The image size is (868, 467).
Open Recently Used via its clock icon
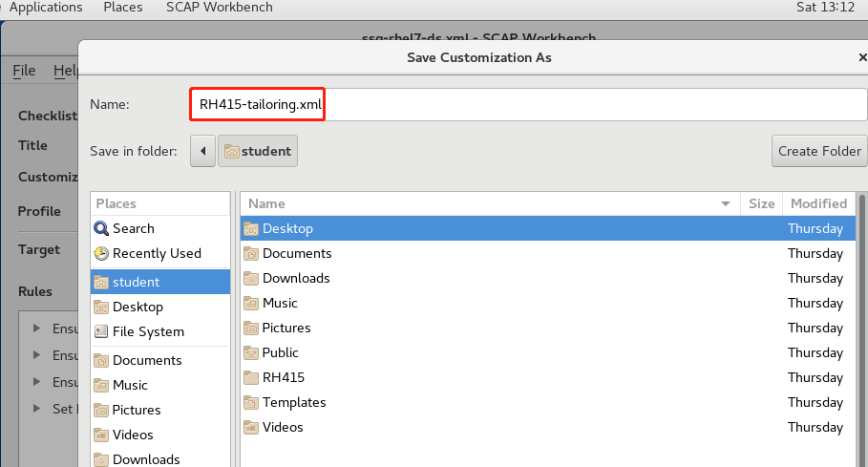(101, 253)
